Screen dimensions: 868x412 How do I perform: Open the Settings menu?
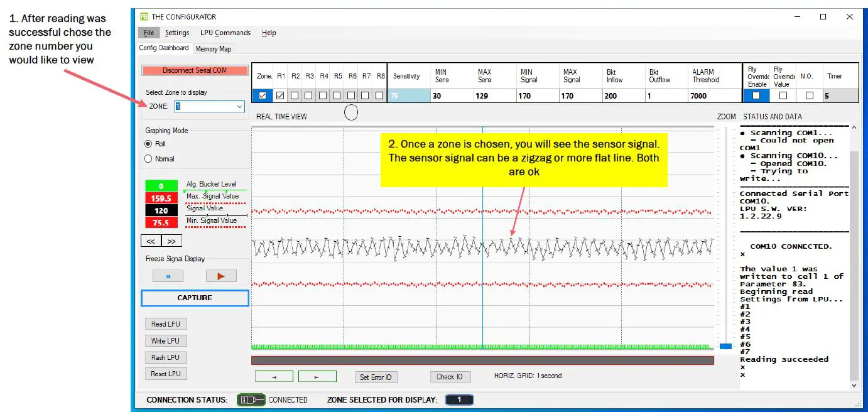tap(177, 33)
